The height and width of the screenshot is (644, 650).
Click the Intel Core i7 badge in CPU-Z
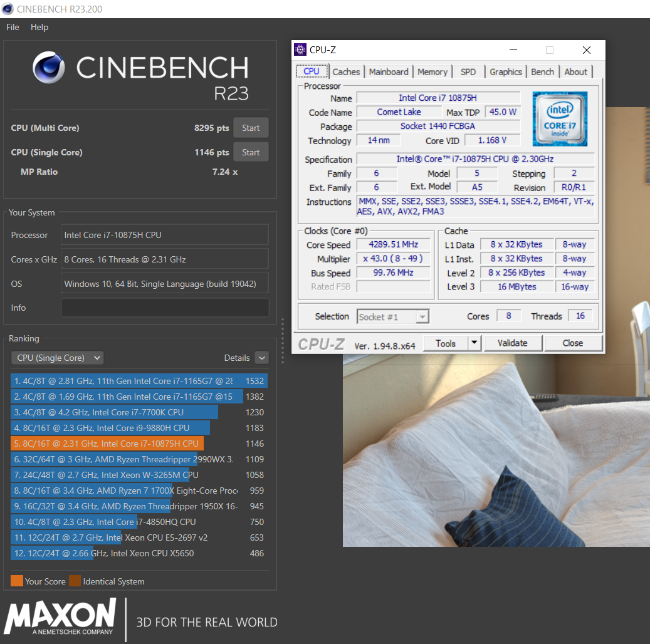click(x=560, y=119)
